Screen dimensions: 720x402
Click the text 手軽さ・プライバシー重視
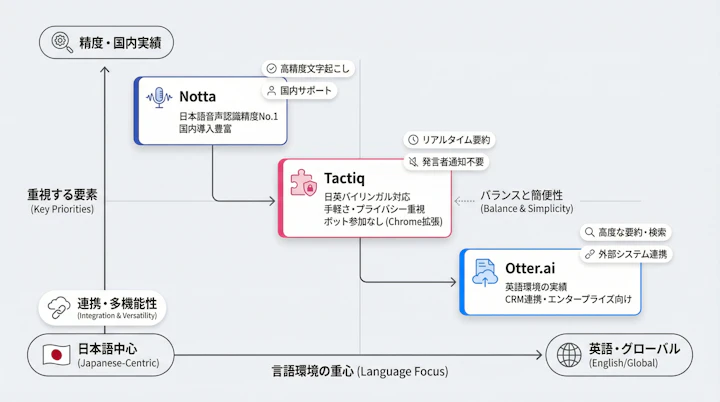(x=374, y=209)
